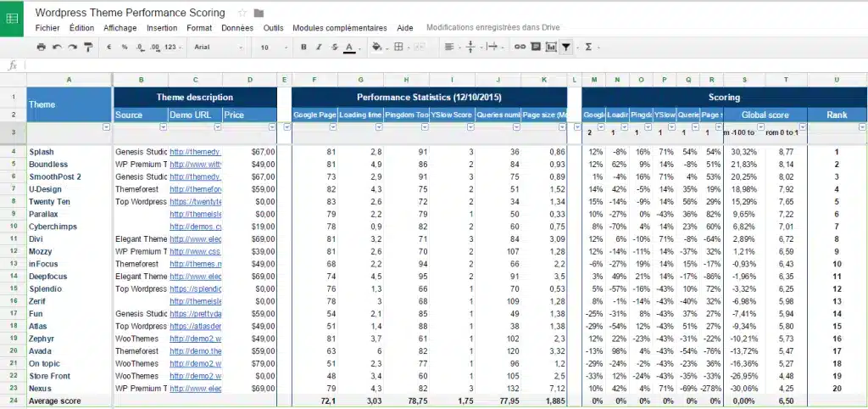Click the insert link icon

pos(520,48)
